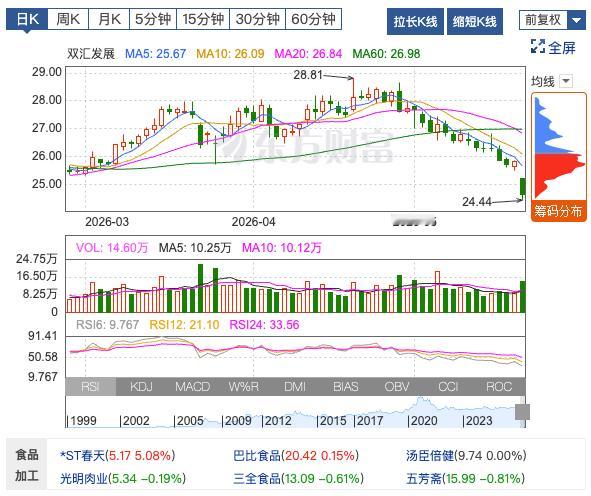Screen dimensions: 591x496
Task: Click the timeline range slider handle
Action: pos(522,412)
